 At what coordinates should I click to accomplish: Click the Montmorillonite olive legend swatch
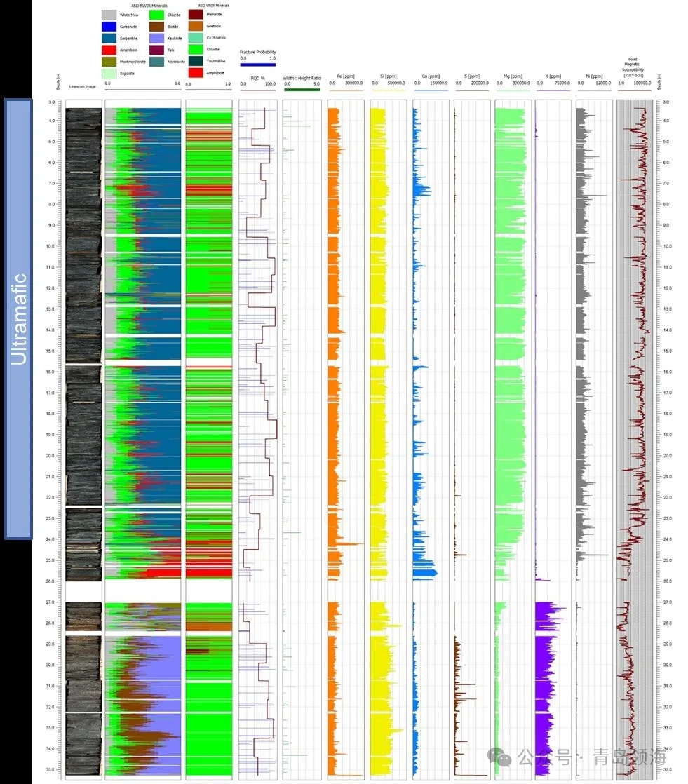click(x=109, y=61)
